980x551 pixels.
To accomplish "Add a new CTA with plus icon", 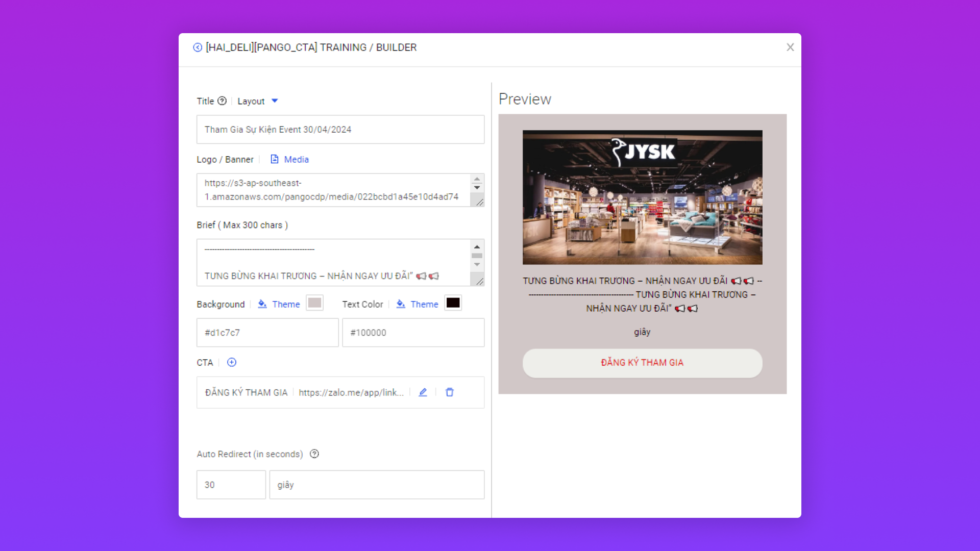I will (232, 362).
